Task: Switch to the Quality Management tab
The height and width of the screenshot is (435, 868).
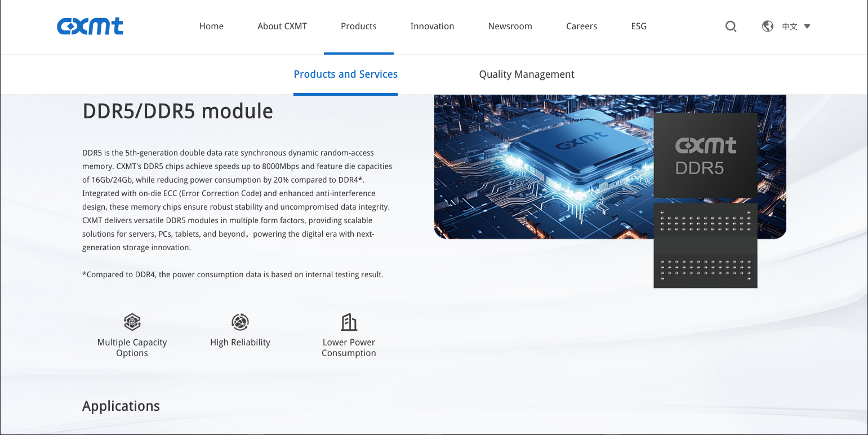Action: pos(526,74)
